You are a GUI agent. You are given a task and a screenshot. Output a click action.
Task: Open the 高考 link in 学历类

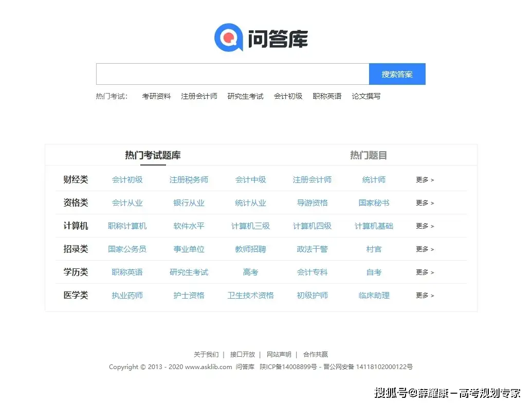point(250,272)
